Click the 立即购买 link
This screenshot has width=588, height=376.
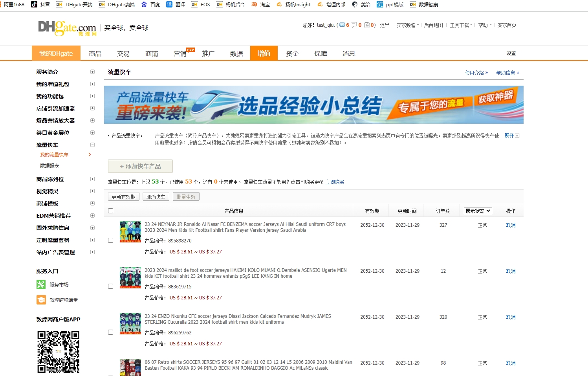[335, 182]
